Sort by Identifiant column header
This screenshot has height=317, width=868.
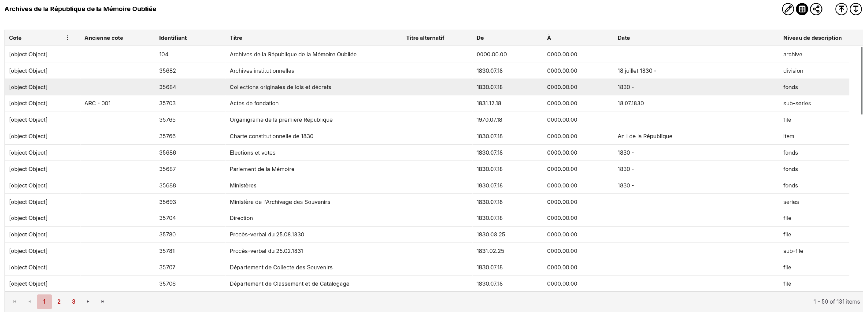click(x=173, y=38)
